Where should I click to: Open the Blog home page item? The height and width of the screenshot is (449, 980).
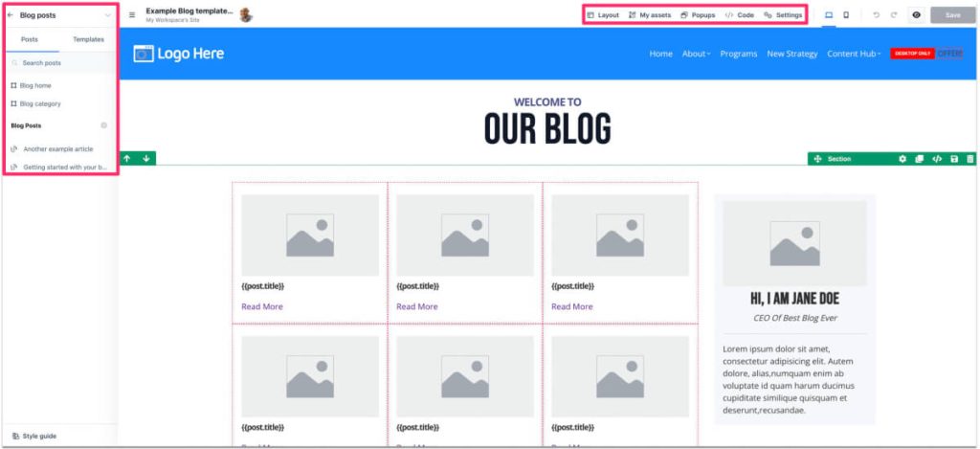coord(32,85)
